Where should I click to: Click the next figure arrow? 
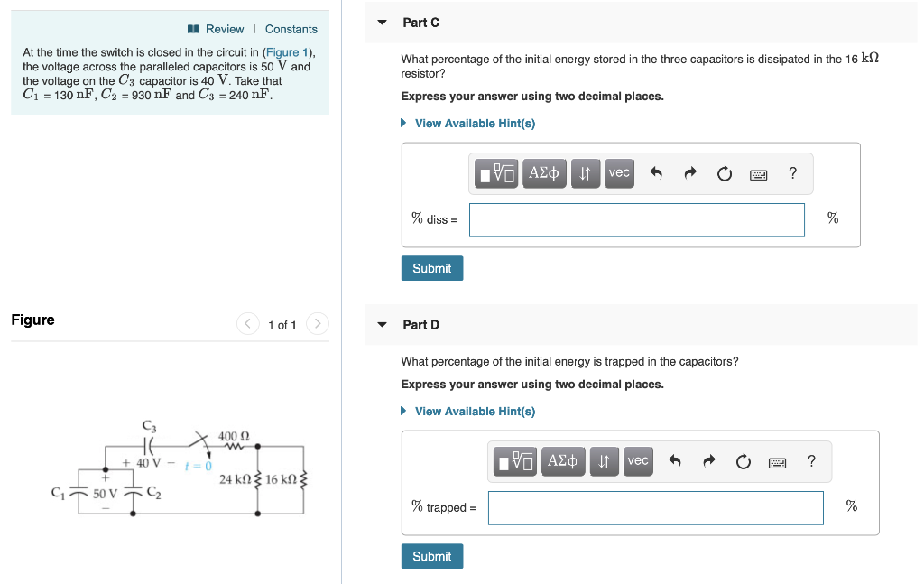[317, 323]
